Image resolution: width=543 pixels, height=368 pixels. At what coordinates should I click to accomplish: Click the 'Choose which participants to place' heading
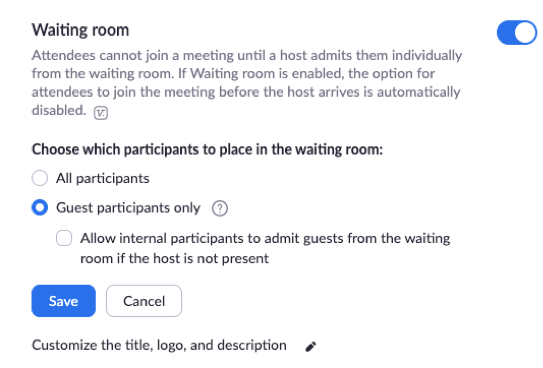coord(207,150)
